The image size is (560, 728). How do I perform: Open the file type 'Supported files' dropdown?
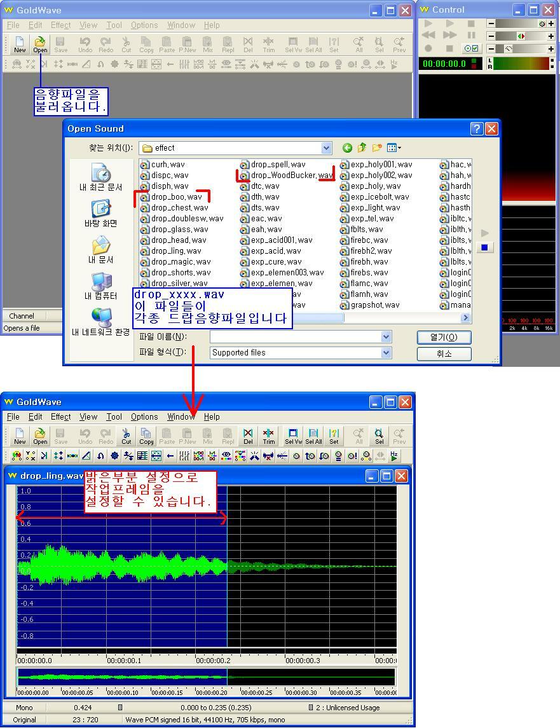click(x=386, y=353)
